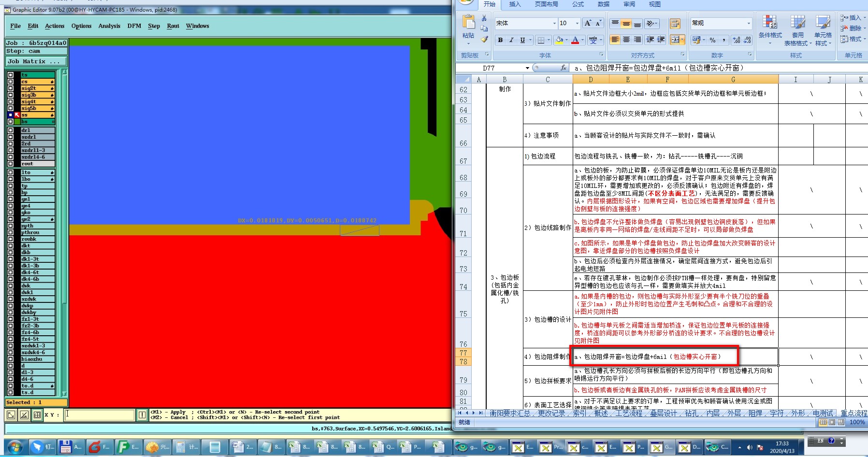
Task: Click the first snap mode icon beside XY
Action: pyautogui.click(x=11, y=414)
